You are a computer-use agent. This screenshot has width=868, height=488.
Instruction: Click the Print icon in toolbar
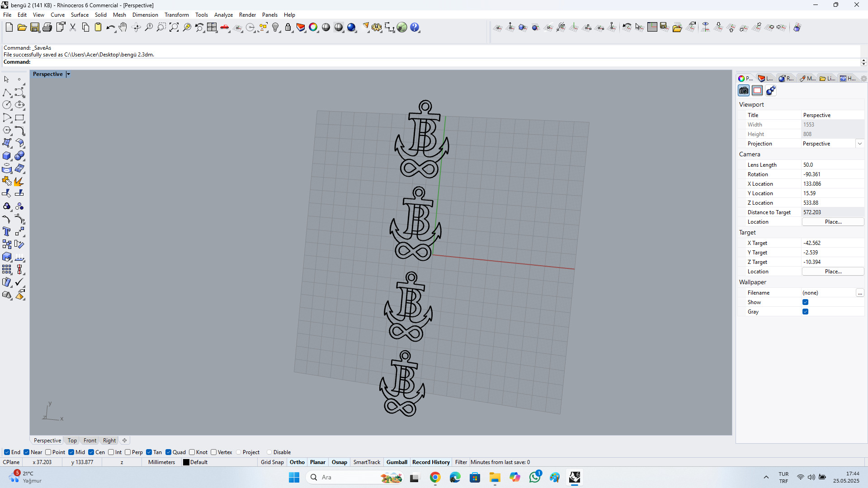tap(47, 28)
